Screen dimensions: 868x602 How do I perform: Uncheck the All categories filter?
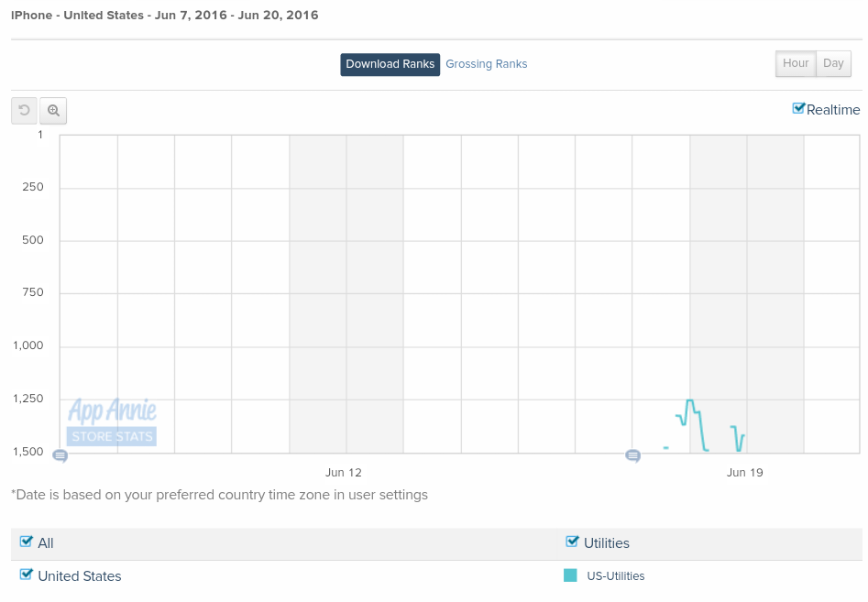[26, 541]
